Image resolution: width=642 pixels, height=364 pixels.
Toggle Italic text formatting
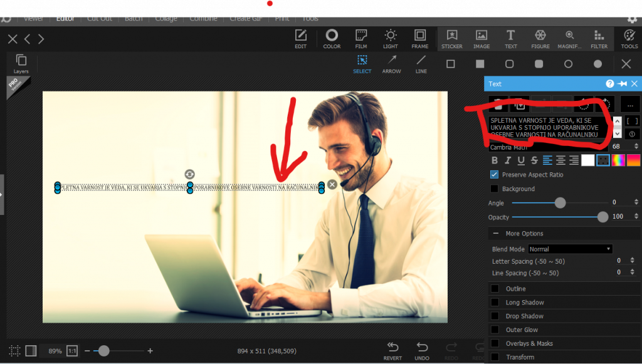tap(508, 160)
